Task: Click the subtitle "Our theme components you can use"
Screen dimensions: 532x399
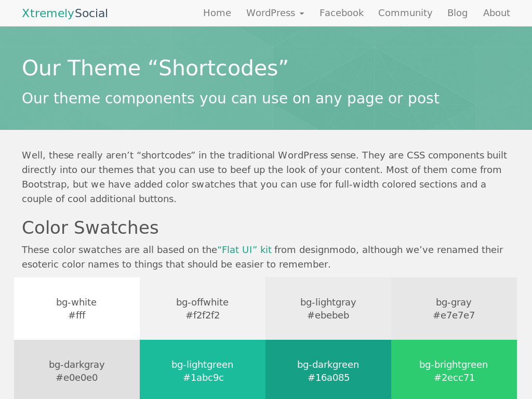Action: (231, 98)
